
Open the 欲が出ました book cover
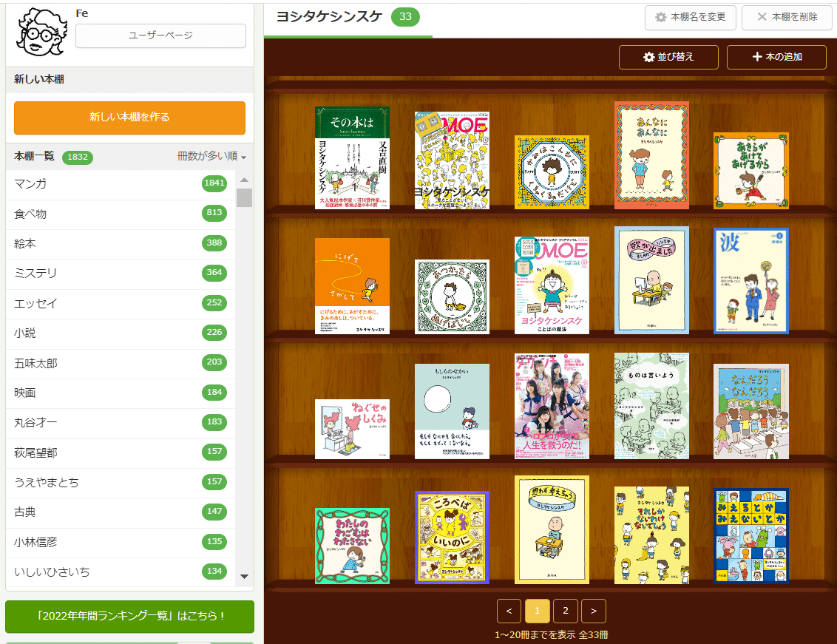651,280
